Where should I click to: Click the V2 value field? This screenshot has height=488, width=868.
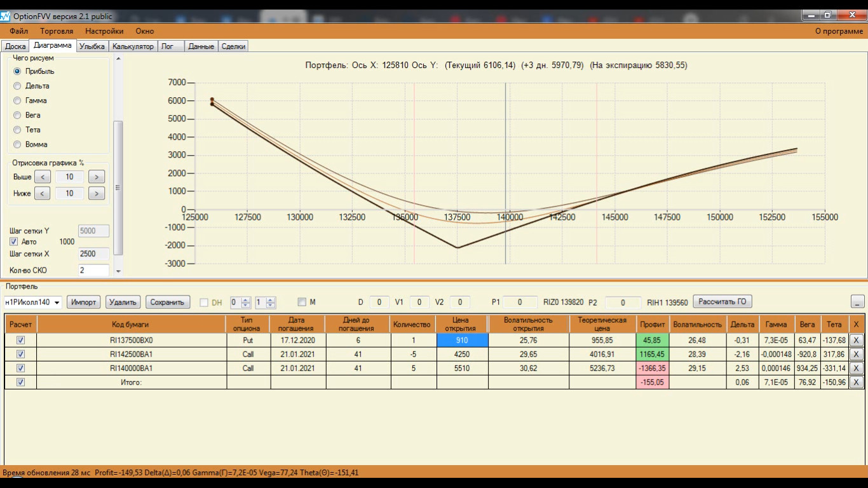(x=460, y=302)
